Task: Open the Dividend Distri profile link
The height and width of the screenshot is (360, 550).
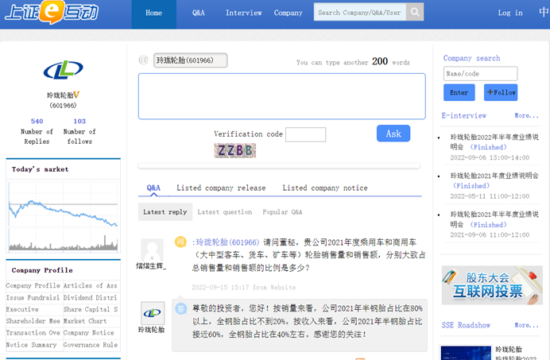Action: [x=90, y=298]
